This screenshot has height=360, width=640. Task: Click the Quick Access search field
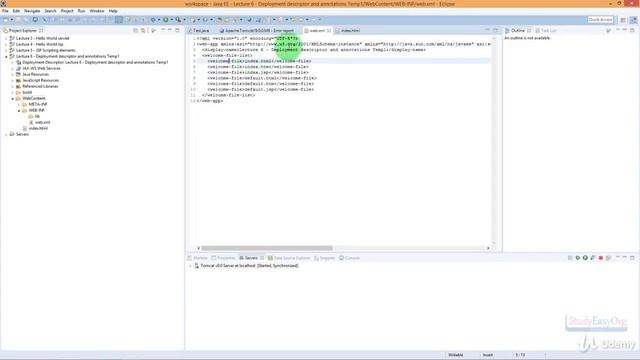coord(600,20)
